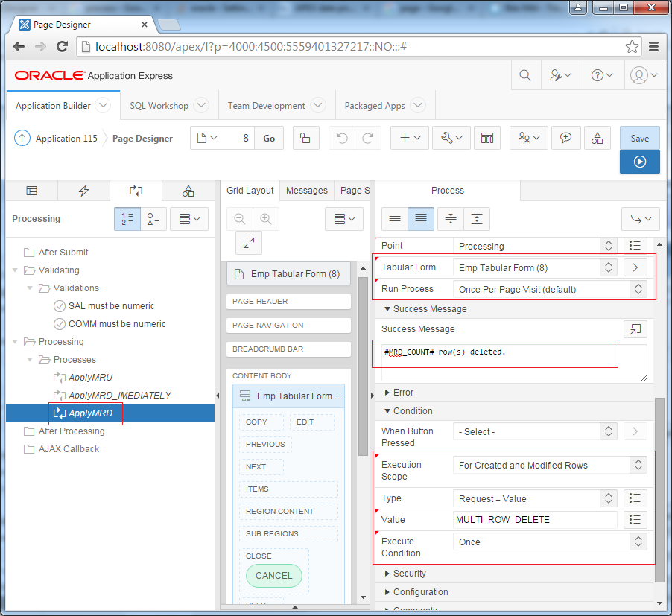Sort processing by component type

click(x=153, y=219)
